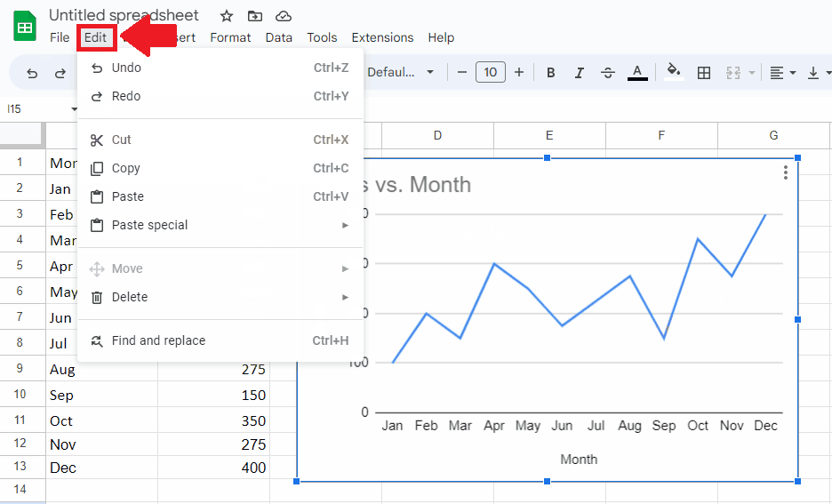The height and width of the screenshot is (504, 832).
Task: Select column G header
Action: pos(773,136)
